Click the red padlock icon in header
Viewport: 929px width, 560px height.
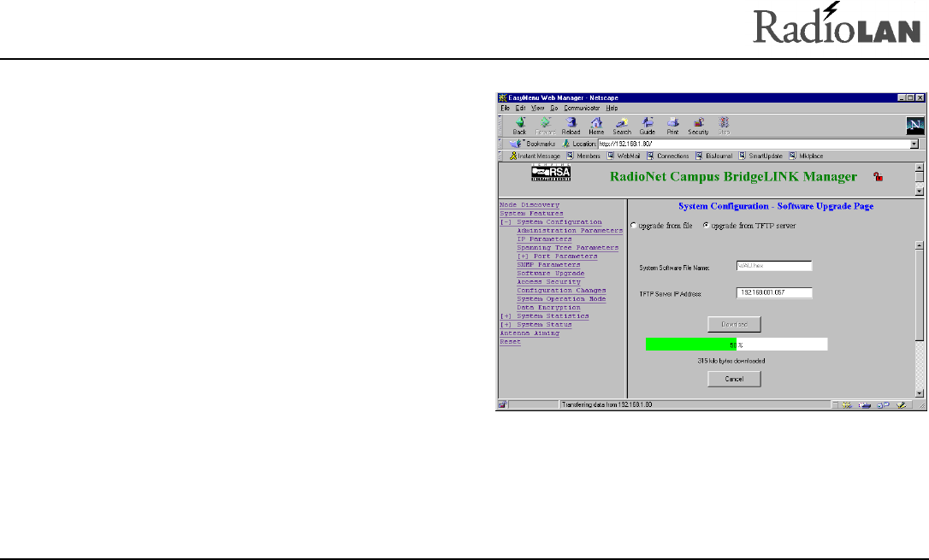tap(877, 177)
